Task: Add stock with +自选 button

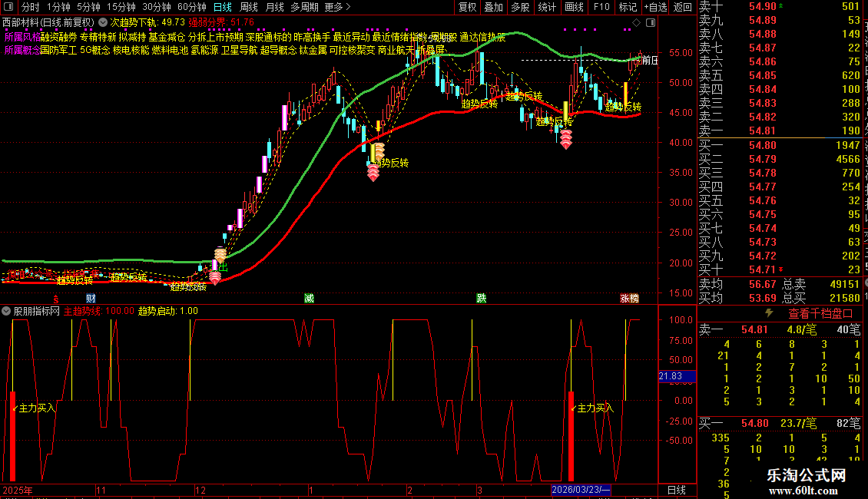Action: click(656, 7)
